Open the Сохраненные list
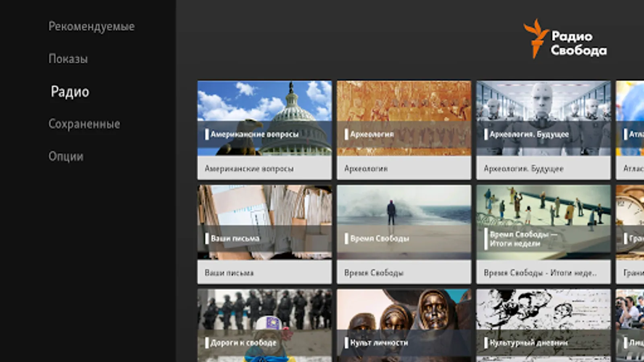Screen dimensions: 644x362 [84, 124]
